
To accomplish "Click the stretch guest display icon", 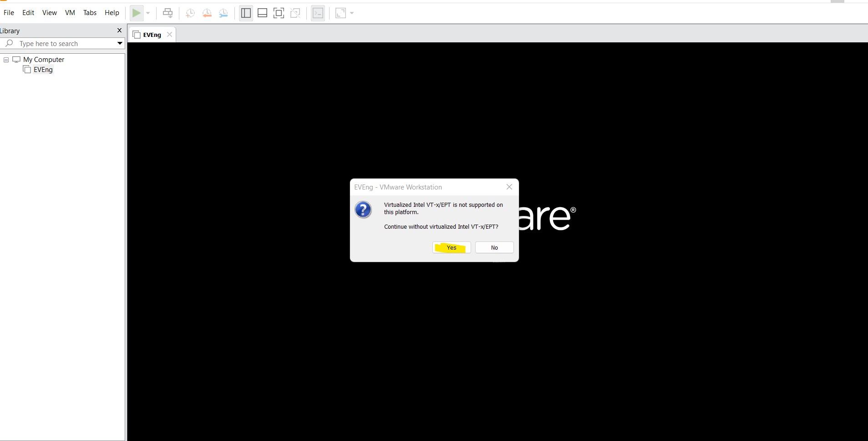I will (340, 13).
